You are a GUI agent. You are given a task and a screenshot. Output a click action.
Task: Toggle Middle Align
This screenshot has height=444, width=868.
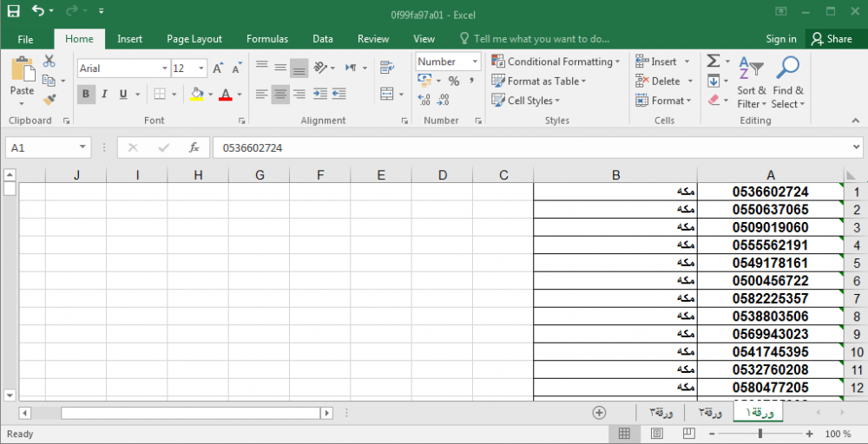tap(280, 68)
